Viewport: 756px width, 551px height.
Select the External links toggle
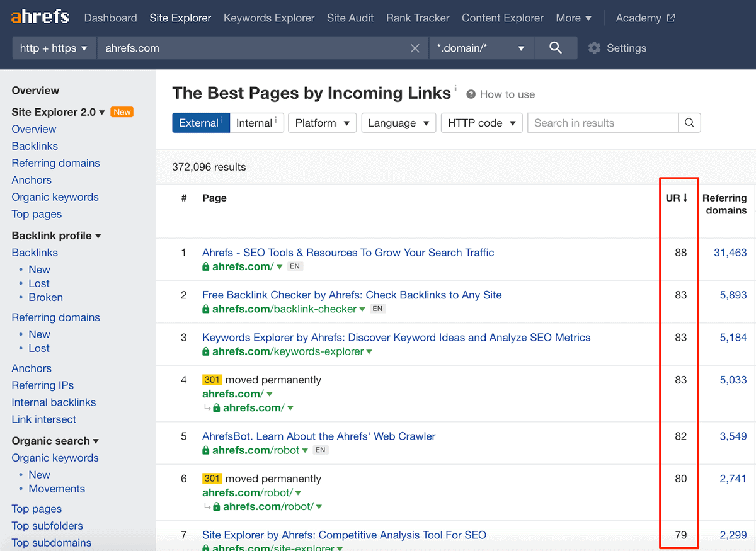pyautogui.click(x=200, y=123)
